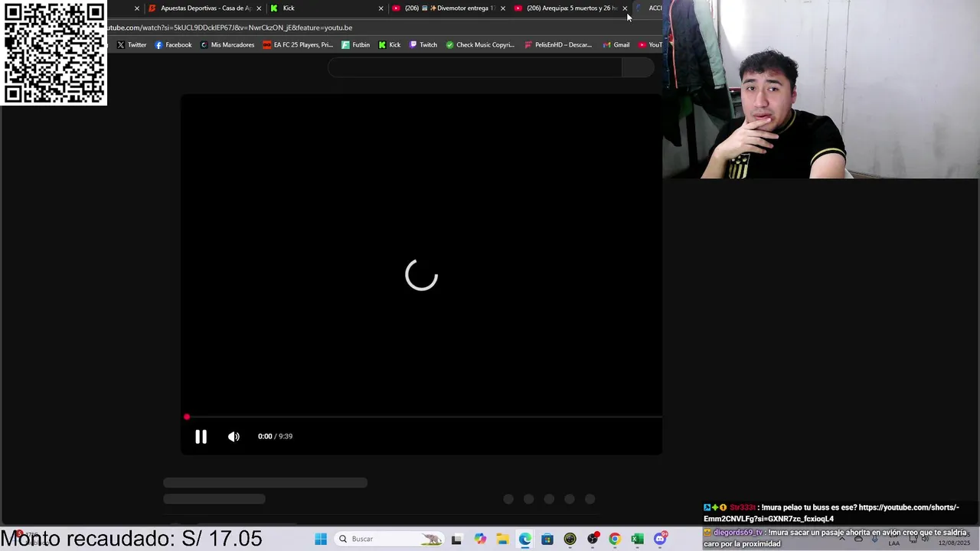Open Microsoft Edge in the taskbar
980x551 pixels.
(524, 540)
